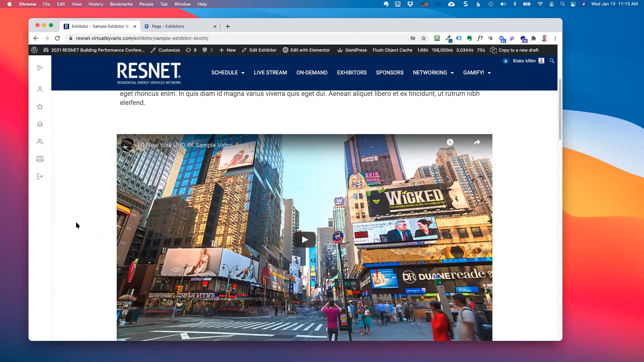Screen dimensions: 644x362
Task: Open the Bookmarks menu in menu bar
Action: tap(121, 4)
